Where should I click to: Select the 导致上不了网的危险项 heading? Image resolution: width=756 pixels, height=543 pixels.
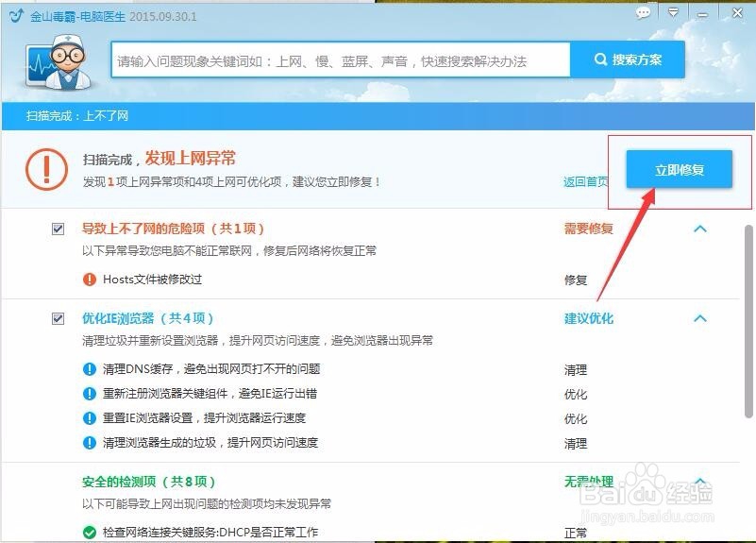(x=173, y=229)
